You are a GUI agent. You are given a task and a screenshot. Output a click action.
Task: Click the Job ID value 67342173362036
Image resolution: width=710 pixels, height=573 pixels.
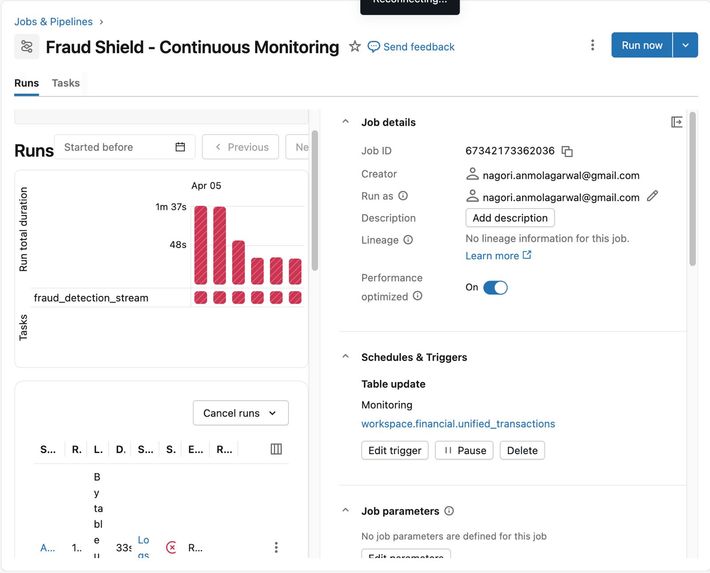[x=510, y=151]
